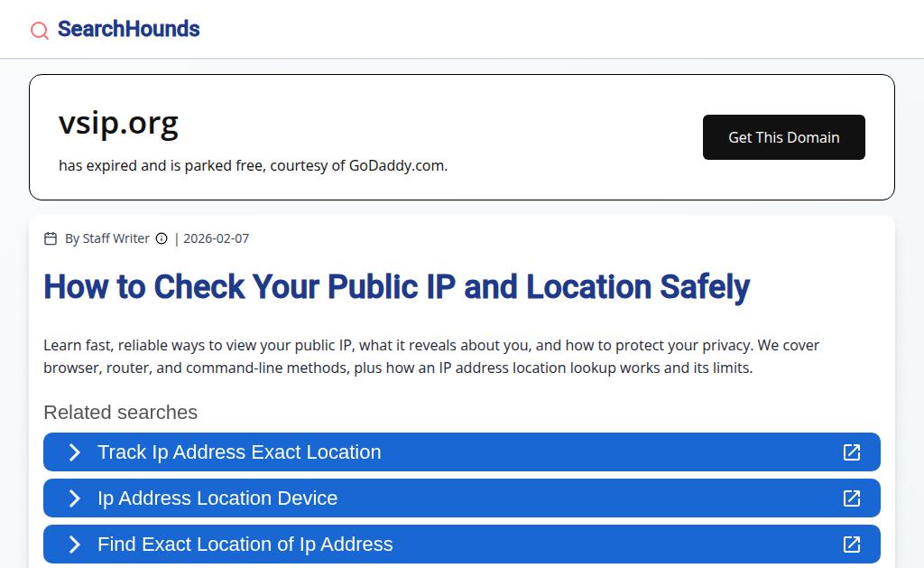
Task: Open the SearchHounds home link
Action: coord(128,29)
